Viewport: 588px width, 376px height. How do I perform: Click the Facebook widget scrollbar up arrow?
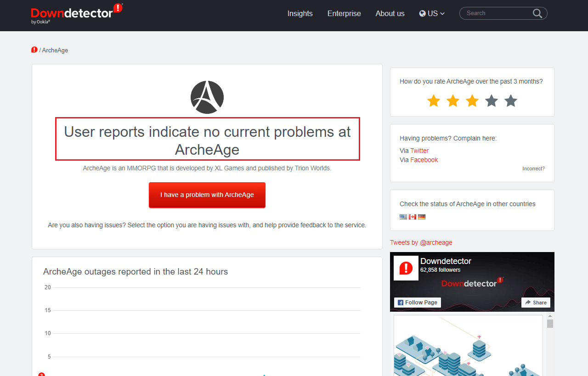tap(550, 316)
